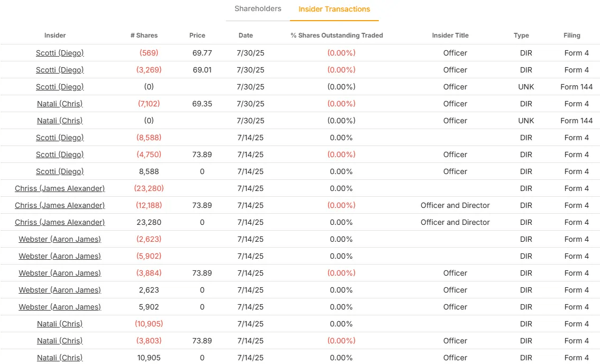The height and width of the screenshot is (364, 600).
Task: Open Scotti (Diego) link in the (569) shares row
Action: point(60,53)
